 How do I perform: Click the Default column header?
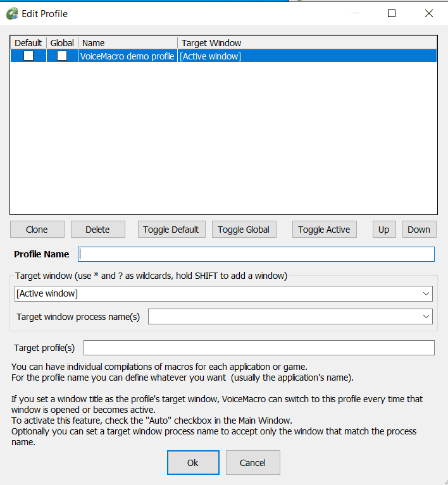point(28,43)
